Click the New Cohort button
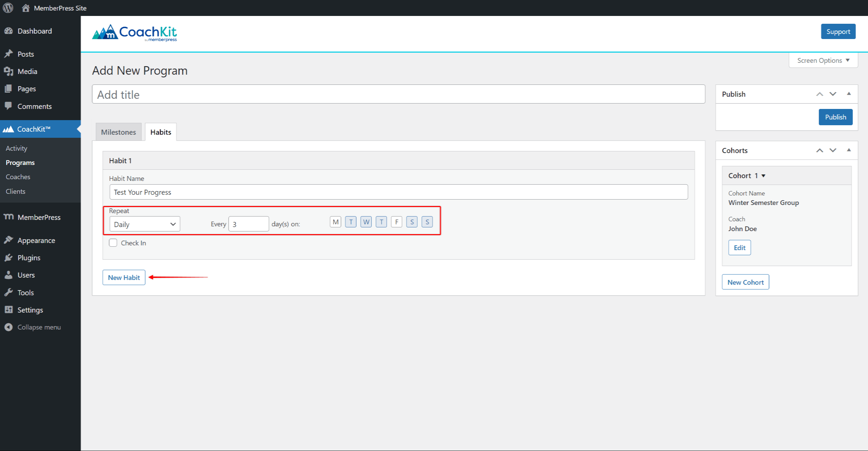The image size is (868, 451). click(x=745, y=282)
